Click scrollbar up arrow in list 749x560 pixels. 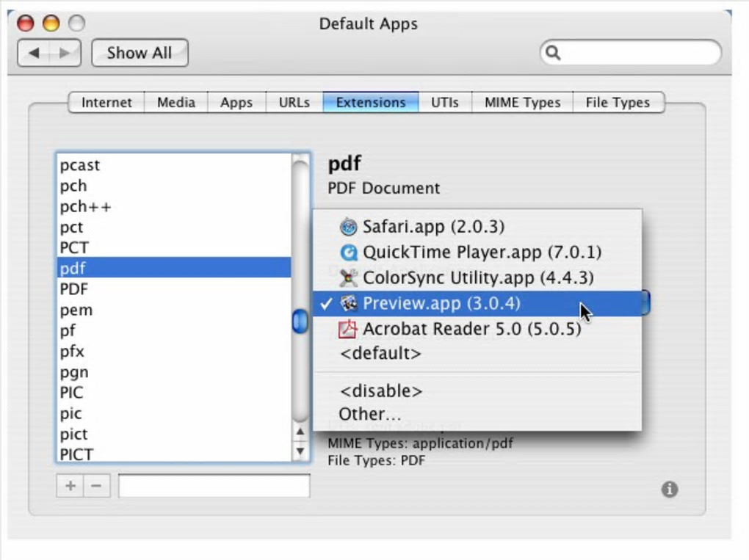[300, 432]
